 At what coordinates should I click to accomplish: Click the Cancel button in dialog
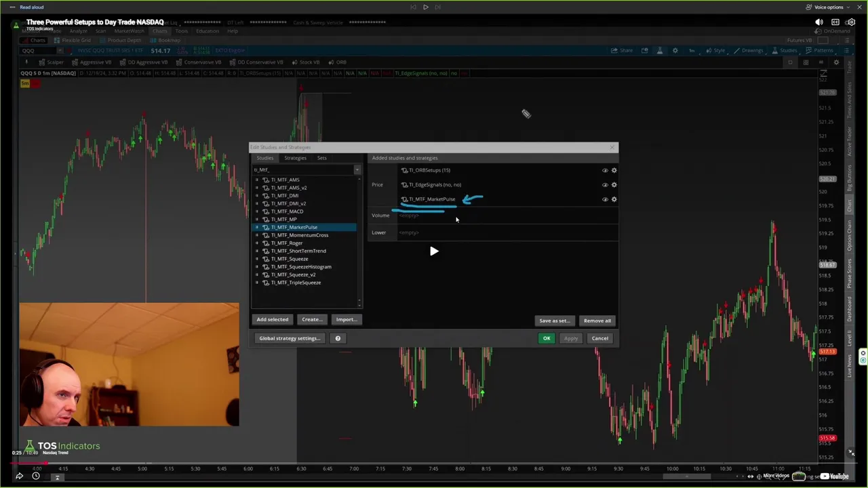(600, 338)
